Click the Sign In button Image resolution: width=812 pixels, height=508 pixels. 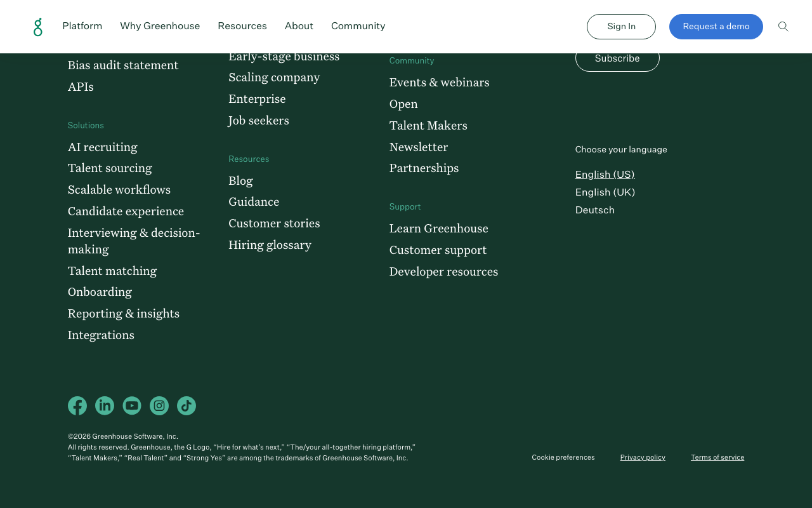621,27
